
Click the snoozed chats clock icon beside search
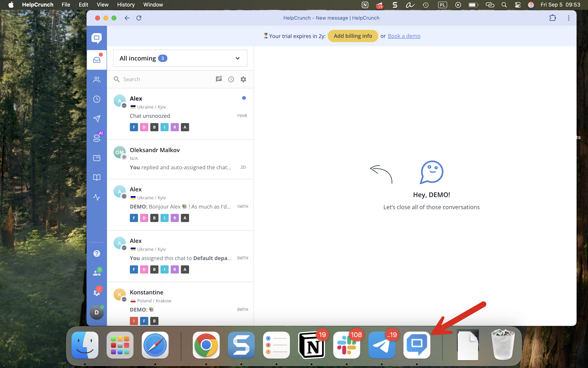[231, 79]
